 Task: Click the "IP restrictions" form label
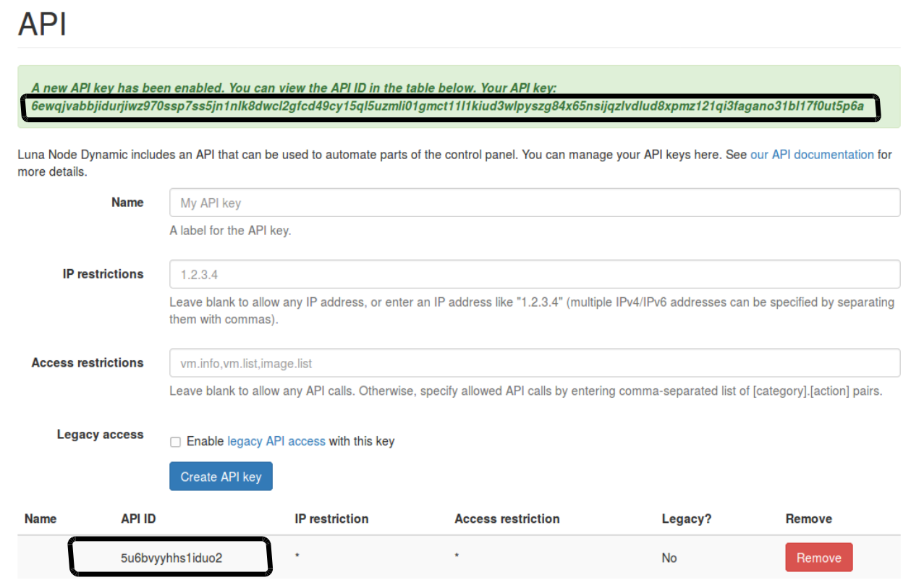pyautogui.click(x=103, y=274)
